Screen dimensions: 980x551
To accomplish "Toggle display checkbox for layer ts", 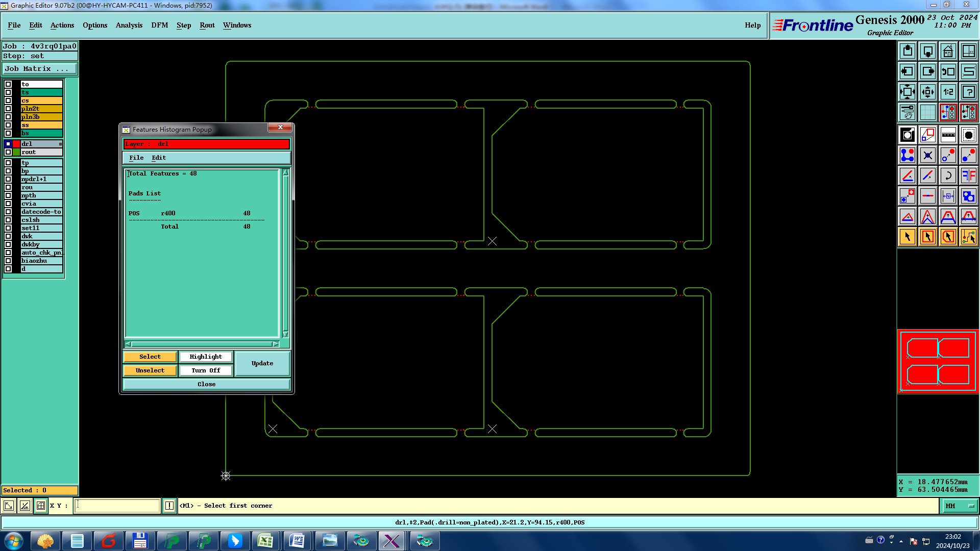I will click(8, 92).
